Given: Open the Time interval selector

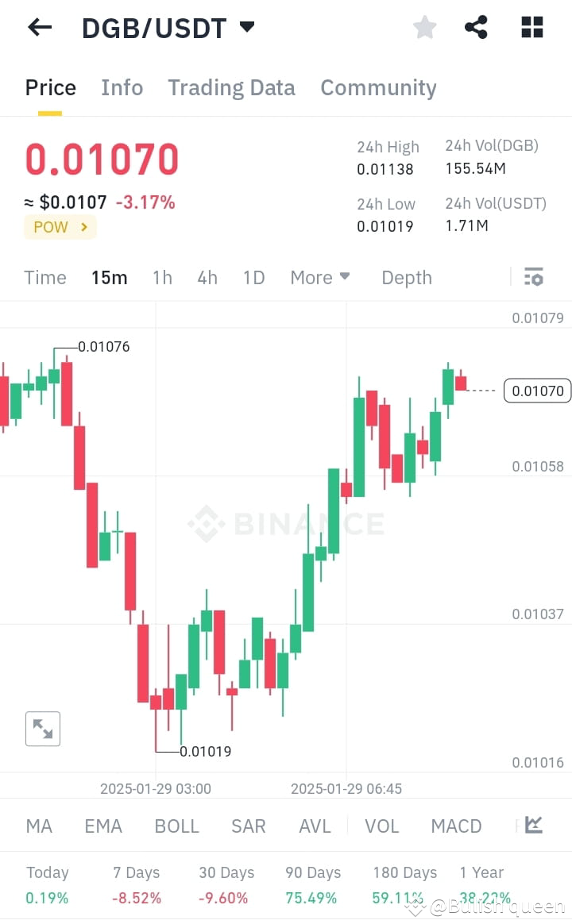Looking at the screenshot, I should [44, 277].
